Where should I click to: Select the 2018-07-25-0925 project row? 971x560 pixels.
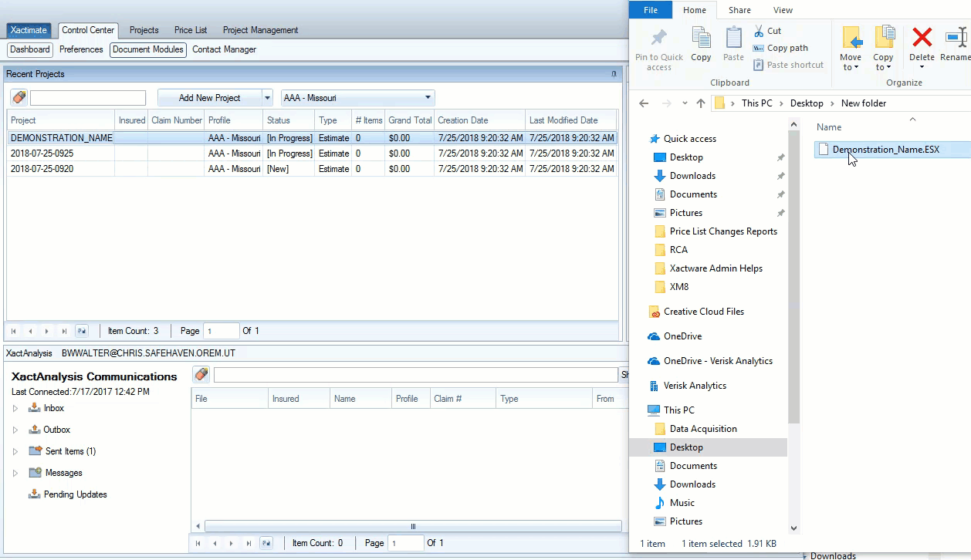click(313, 153)
